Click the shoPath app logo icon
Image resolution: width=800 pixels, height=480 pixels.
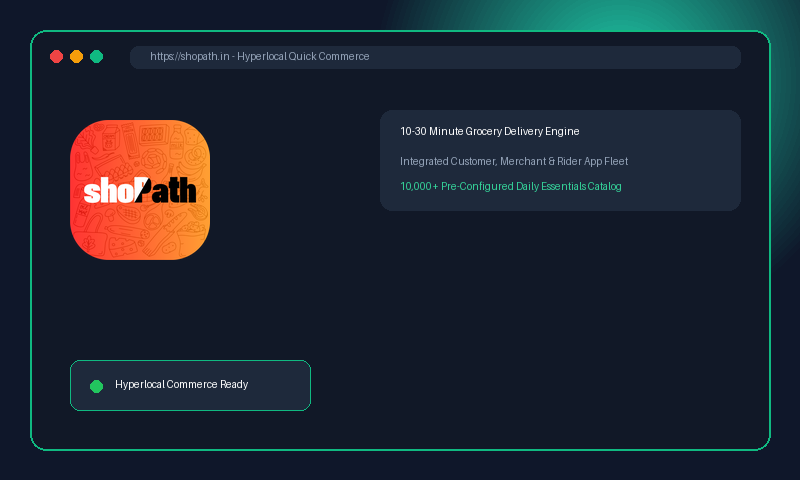(140, 190)
